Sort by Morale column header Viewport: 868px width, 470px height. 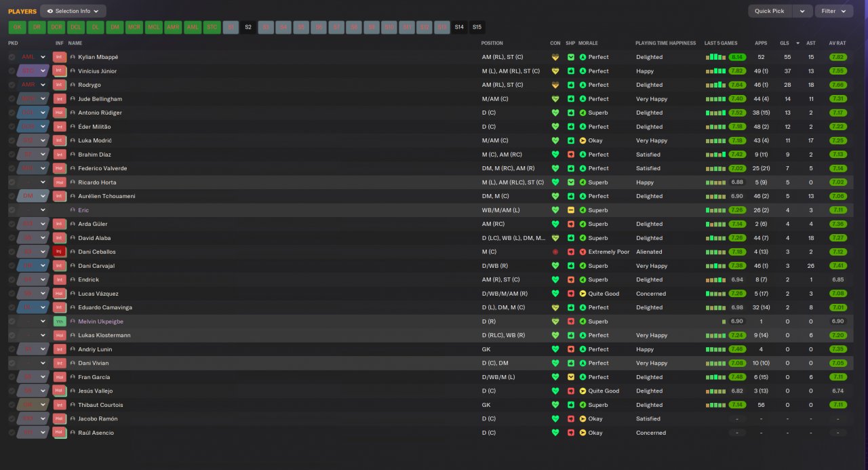(x=589, y=43)
